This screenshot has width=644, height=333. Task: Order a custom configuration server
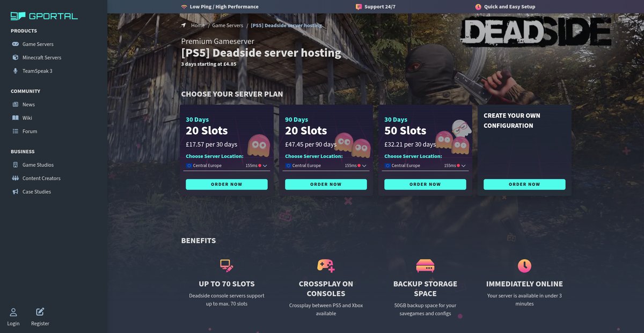[524, 184]
